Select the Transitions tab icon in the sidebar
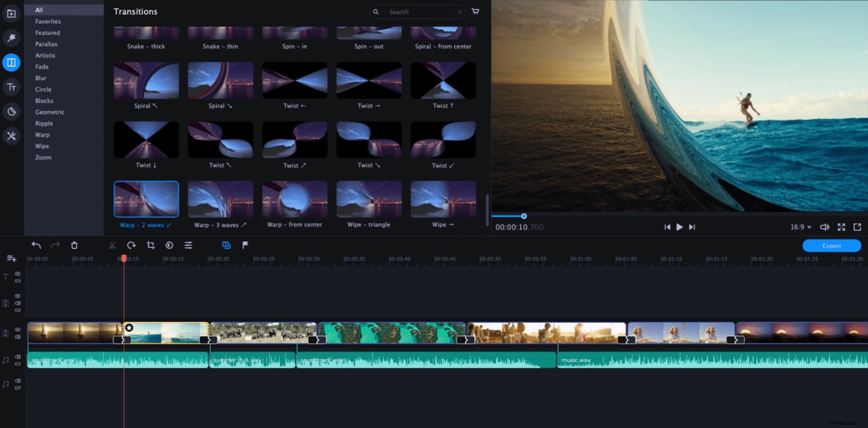868x428 pixels. (11, 62)
